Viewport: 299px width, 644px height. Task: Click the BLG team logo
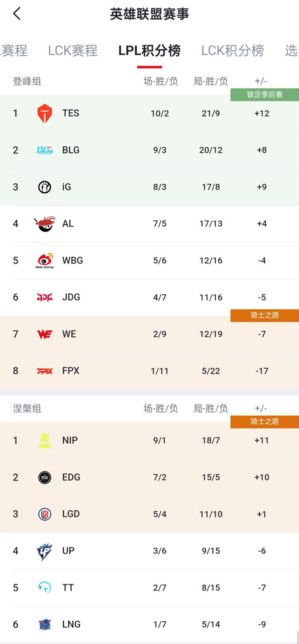44,150
